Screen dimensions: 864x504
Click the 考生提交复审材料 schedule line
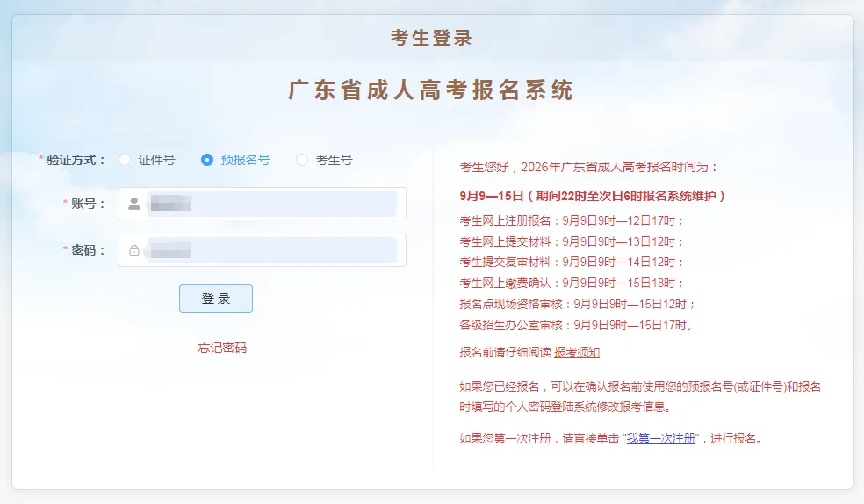coord(572,263)
